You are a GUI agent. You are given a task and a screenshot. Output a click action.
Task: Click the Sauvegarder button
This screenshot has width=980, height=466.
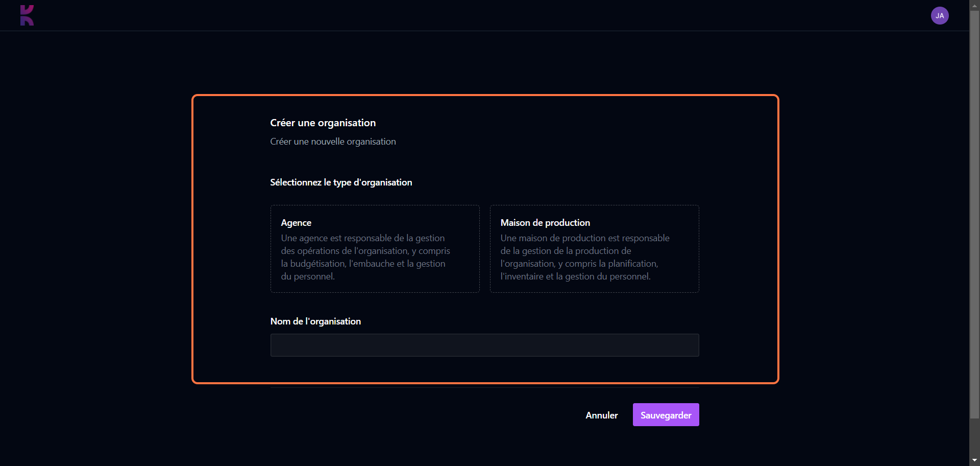(x=666, y=415)
